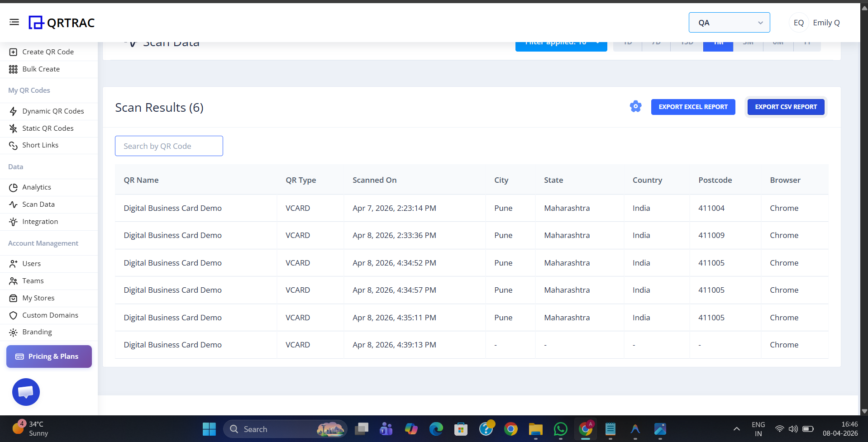The width and height of the screenshot is (868, 442).
Task: Open File Explorer from taskbar
Action: 535,429
